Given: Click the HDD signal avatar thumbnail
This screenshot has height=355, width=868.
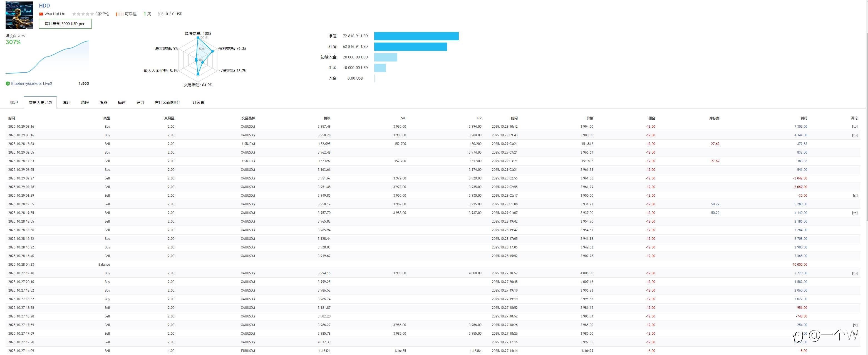Looking at the screenshot, I should [19, 15].
